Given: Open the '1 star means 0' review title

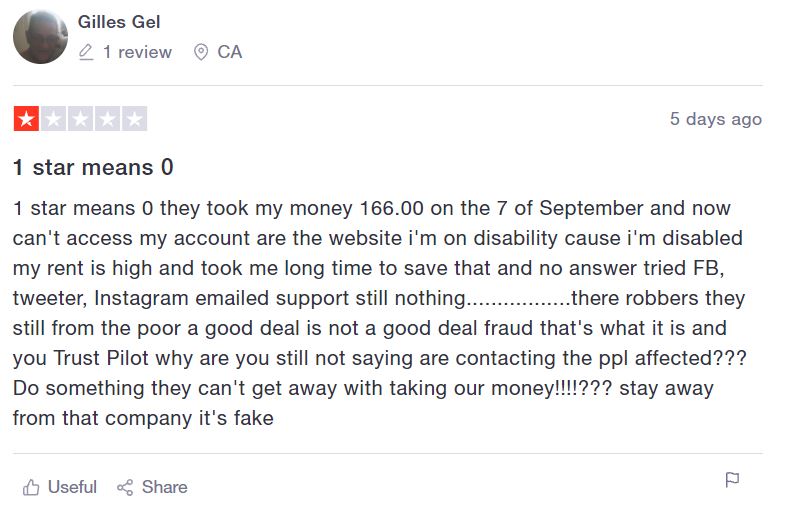Looking at the screenshot, I should pos(93,167).
